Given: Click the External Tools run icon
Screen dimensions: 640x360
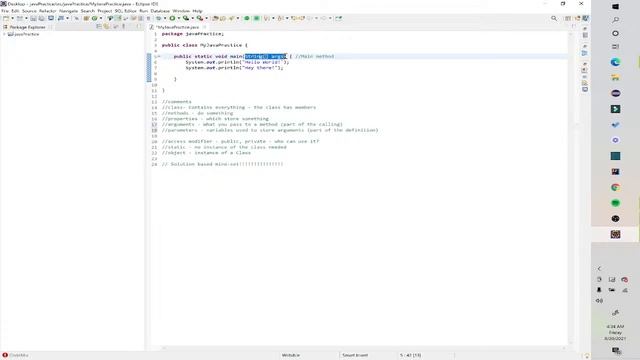Looking at the screenshot, I should point(200,18).
